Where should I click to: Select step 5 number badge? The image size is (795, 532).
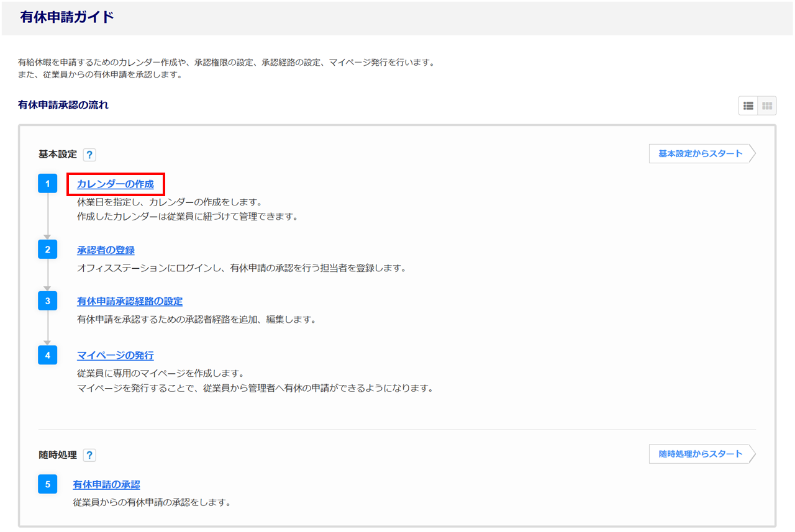(x=48, y=484)
